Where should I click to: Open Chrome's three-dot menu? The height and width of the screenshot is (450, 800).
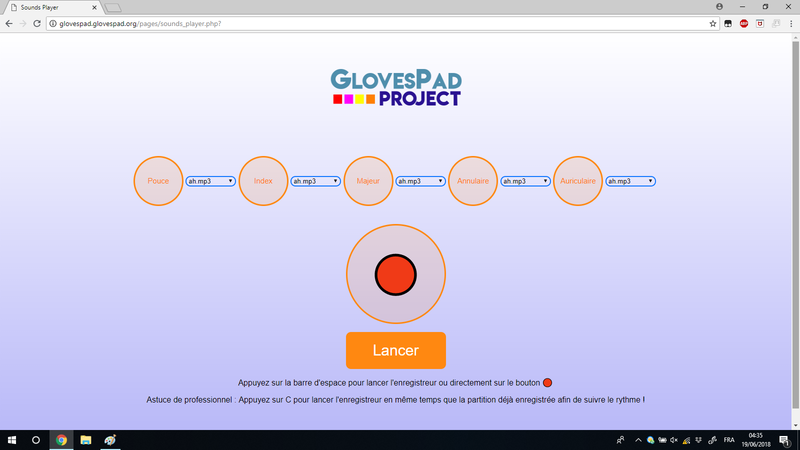[789, 23]
